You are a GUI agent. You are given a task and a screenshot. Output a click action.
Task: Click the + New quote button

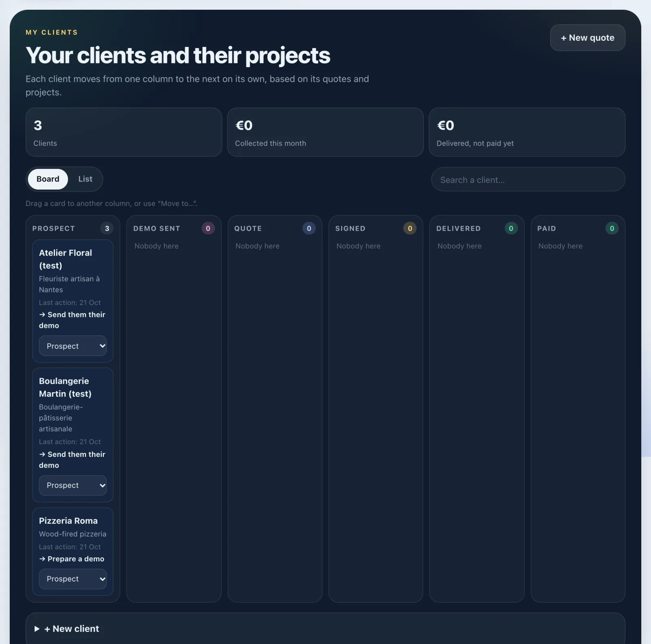coord(588,38)
